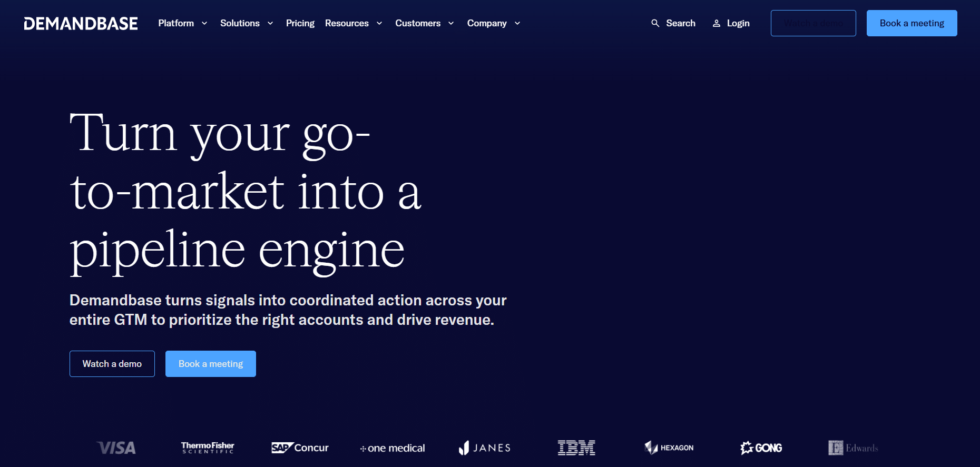This screenshot has height=467, width=980.
Task: Click the Login link text
Action: click(738, 23)
